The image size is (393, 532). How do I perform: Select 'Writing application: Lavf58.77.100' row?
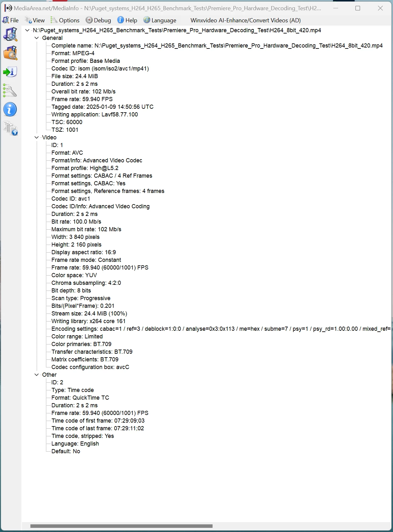click(94, 115)
